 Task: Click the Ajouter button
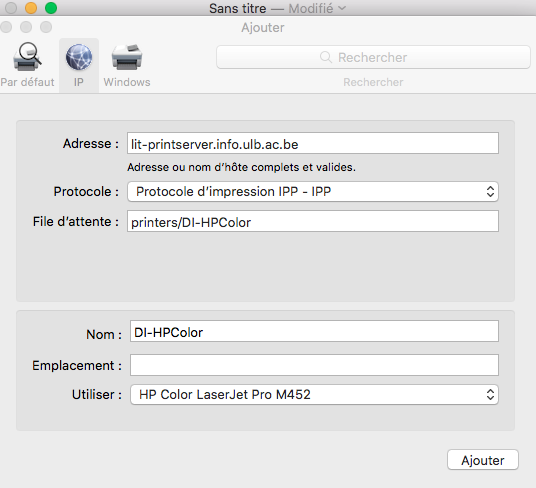click(x=483, y=460)
